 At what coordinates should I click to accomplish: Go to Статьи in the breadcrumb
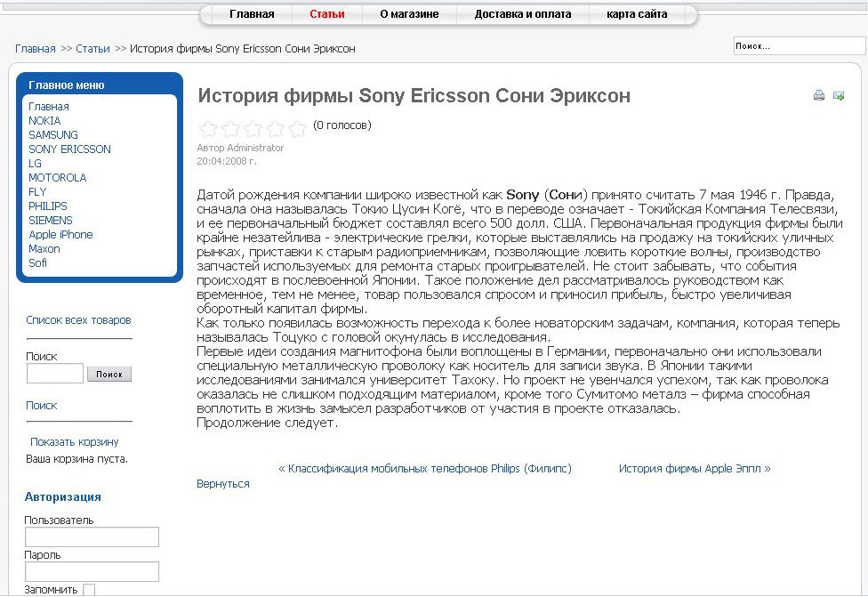[93, 49]
